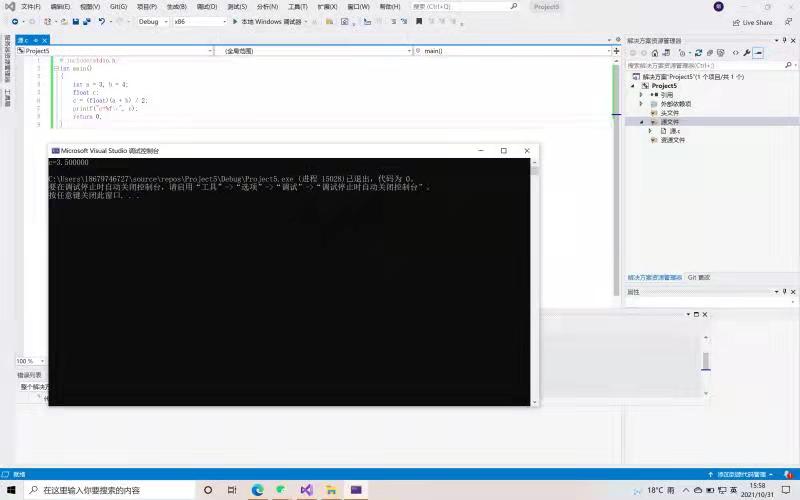The height and width of the screenshot is (500, 800).
Task: Click the undo arrow icon
Action: tap(102, 21)
